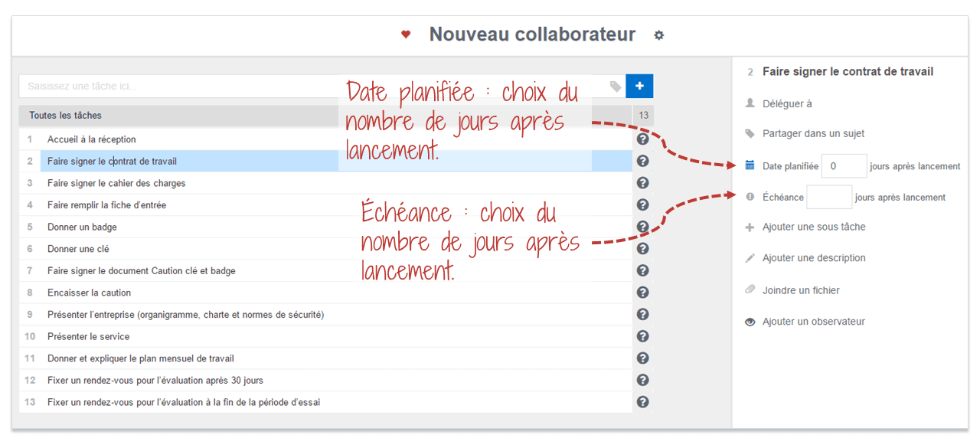
Task: Click help icon for Présenter le service
Action: (643, 336)
